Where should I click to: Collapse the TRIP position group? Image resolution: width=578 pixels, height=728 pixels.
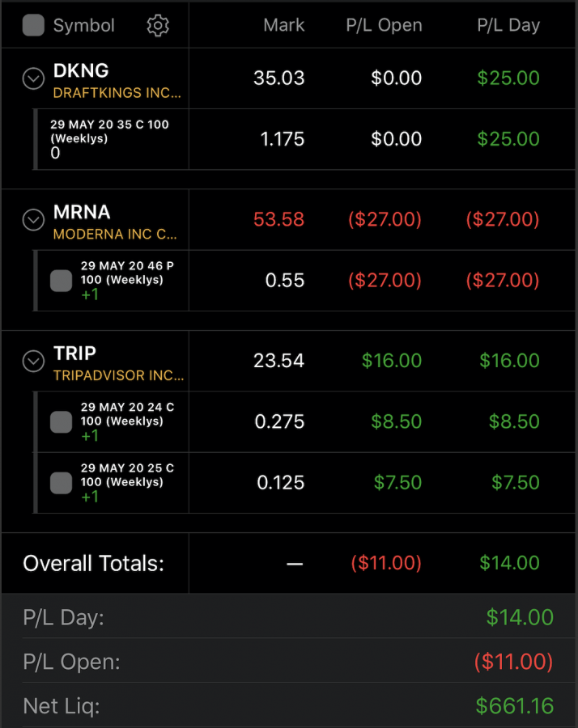33,361
